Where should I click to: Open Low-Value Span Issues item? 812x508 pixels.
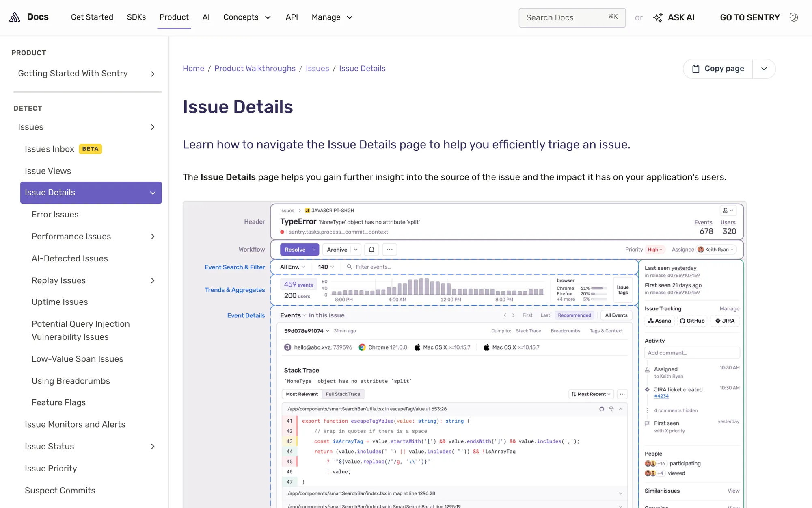(78, 359)
